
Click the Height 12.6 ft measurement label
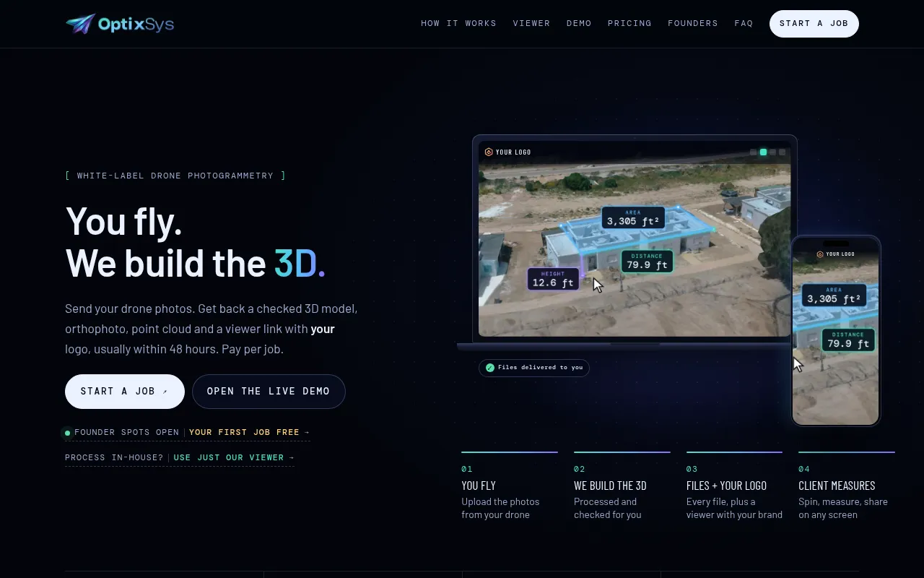point(553,279)
